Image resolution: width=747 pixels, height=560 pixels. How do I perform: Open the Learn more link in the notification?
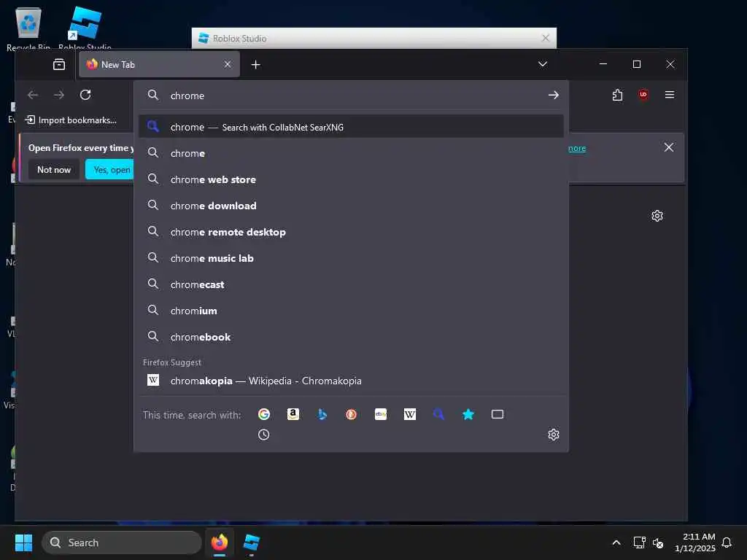[577, 148]
